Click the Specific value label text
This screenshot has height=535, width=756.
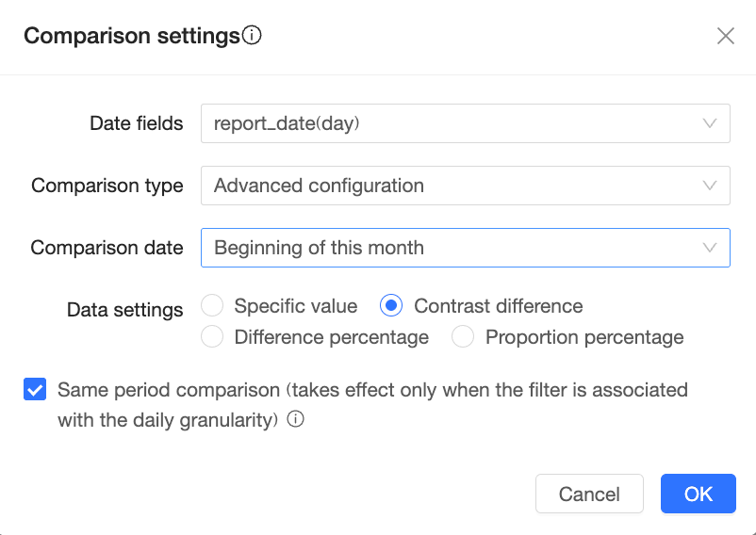[296, 306]
